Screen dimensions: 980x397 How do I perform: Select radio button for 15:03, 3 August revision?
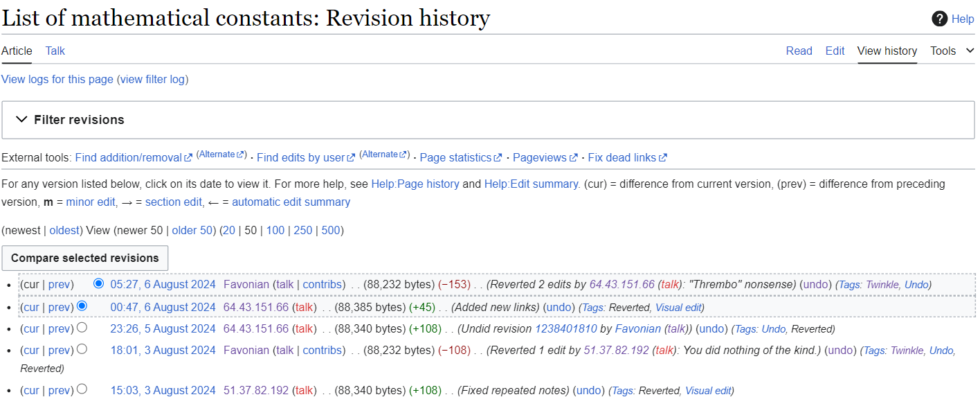pyautogui.click(x=82, y=389)
